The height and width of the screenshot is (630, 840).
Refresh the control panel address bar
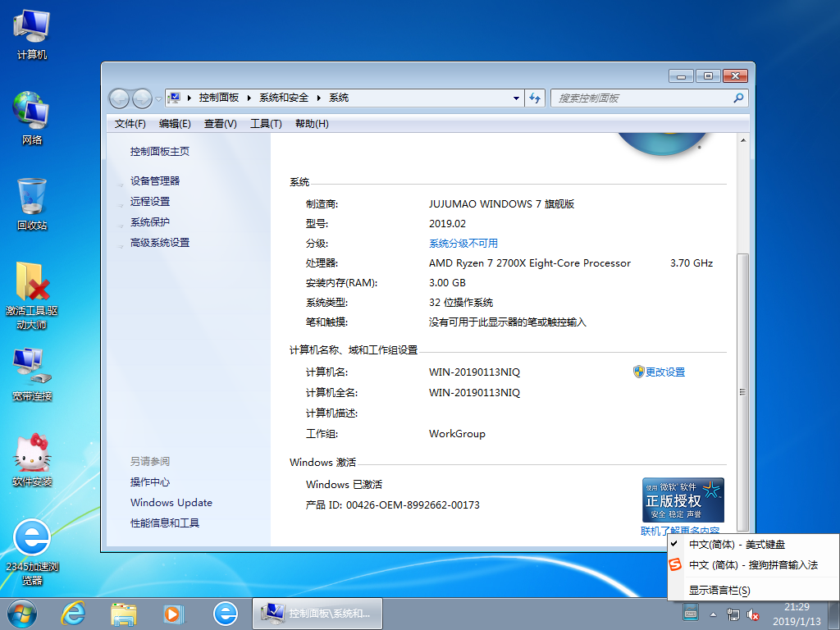pos(535,98)
